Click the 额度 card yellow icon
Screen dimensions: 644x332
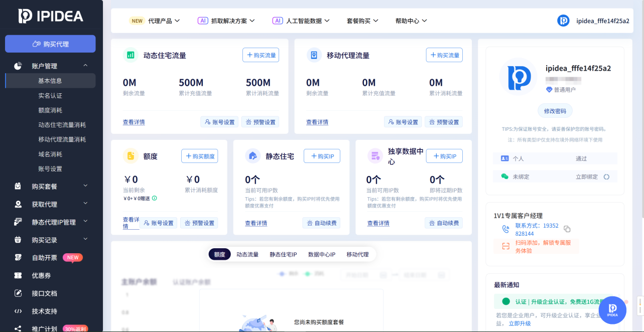click(x=131, y=156)
